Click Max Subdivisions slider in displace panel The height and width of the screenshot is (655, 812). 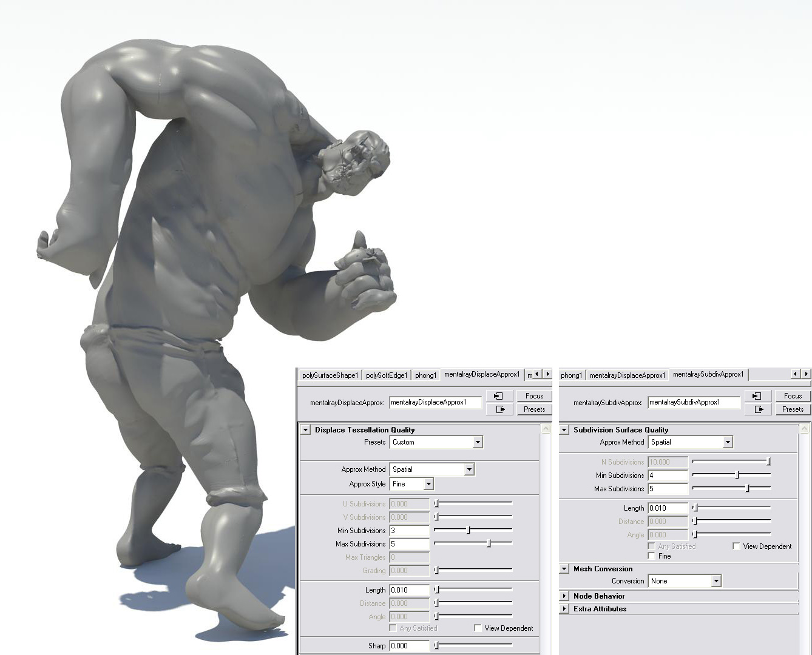(473, 544)
